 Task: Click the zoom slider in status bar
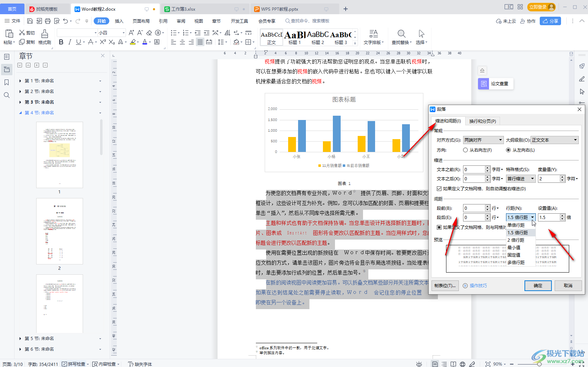[x=539, y=364]
